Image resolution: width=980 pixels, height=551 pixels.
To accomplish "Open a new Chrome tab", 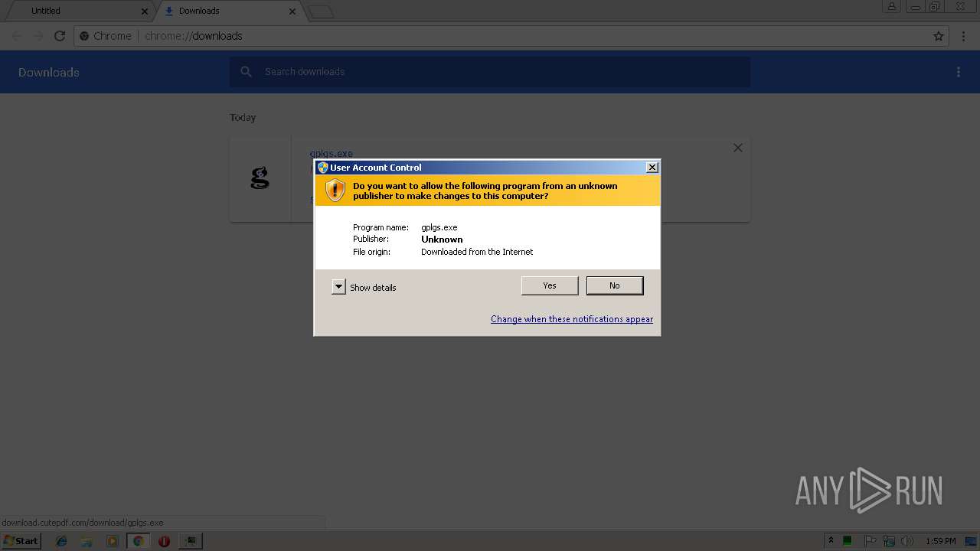I will point(320,11).
